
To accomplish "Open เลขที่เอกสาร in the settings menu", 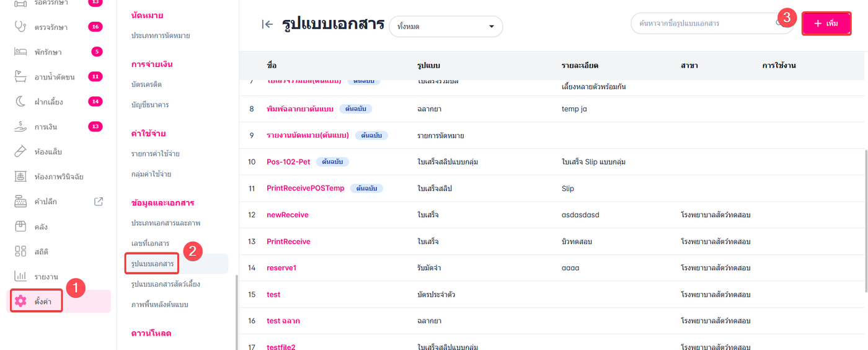I will coord(150,243).
